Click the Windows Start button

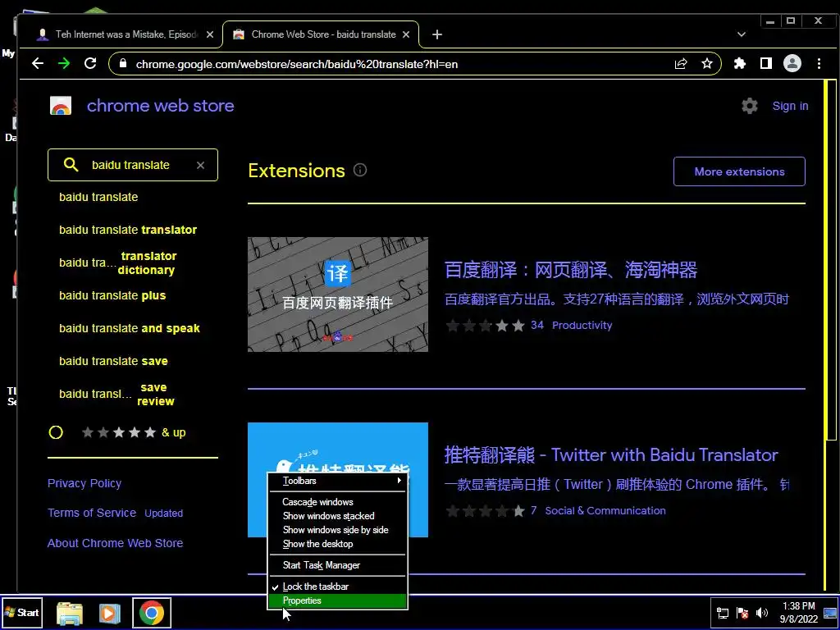[x=21, y=612]
